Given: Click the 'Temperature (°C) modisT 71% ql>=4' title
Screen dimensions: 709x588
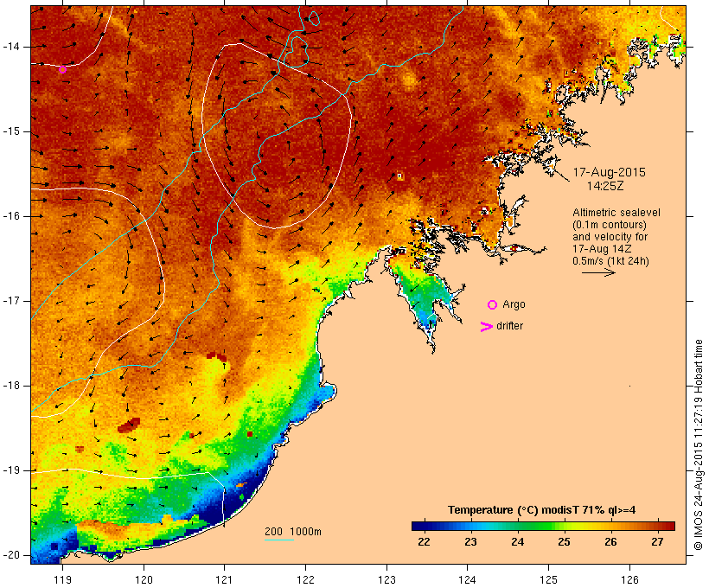Looking at the screenshot, I should click(x=542, y=510).
